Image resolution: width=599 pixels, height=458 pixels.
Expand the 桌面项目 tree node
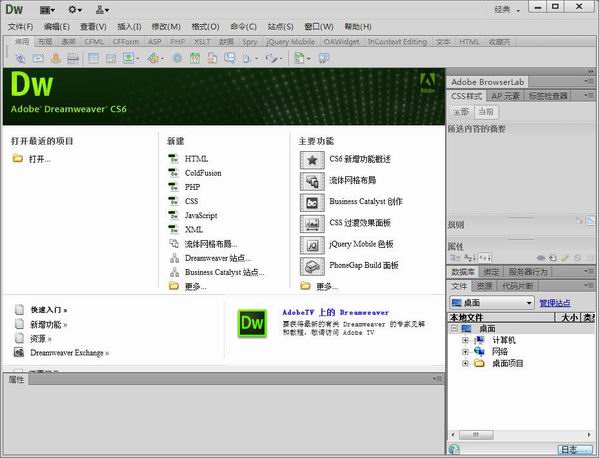click(x=465, y=363)
